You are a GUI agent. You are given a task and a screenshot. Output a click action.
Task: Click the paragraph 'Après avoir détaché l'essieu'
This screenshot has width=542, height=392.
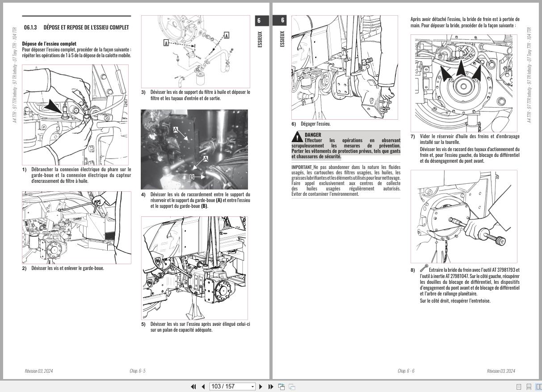coord(465,22)
